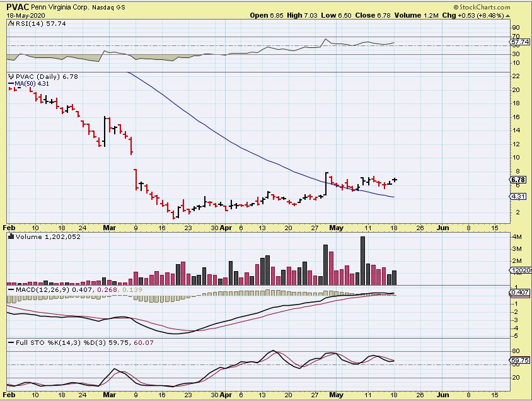
Task: Click the 80 level on the stochastic scale
Action: click(x=516, y=351)
